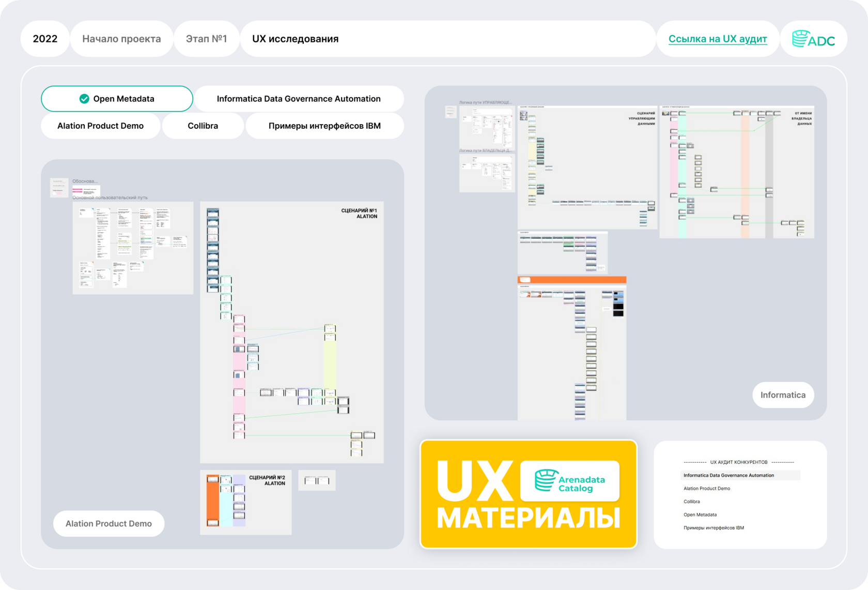Screen dimensions: 868x590
Task: Open the ОТ ИМЕНИ ВЛАДЕЛЬЦА ДАННЫХ board
Action: coord(737,172)
